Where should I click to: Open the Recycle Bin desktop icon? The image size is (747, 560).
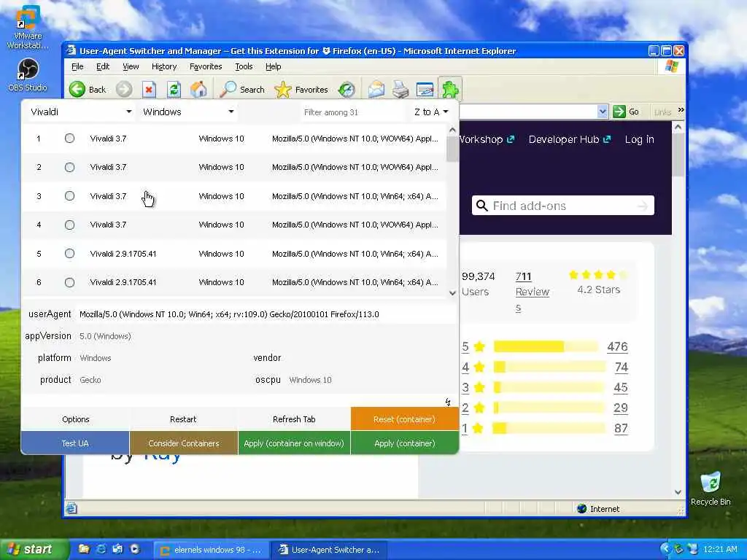pos(711,489)
